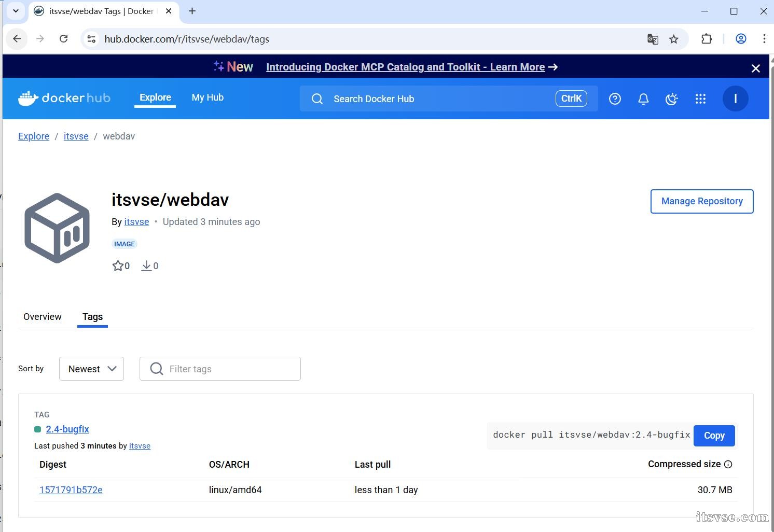774x532 pixels.
Task: Click the repository star count icon
Action: click(118, 266)
